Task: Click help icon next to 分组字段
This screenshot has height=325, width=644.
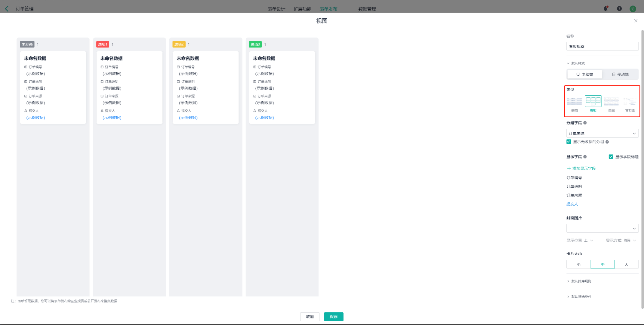Action: pos(585,123)
